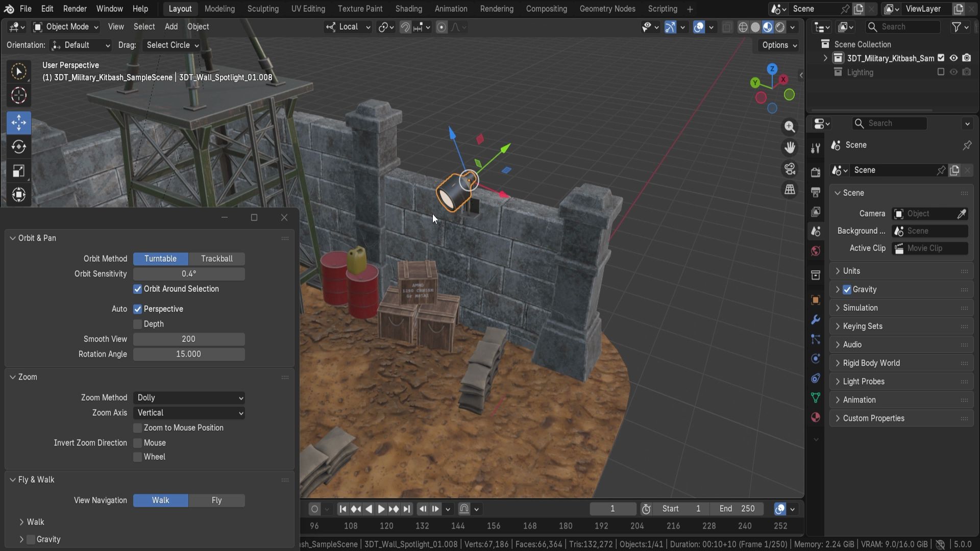Select Trackball orbit method
Image resolution: width=980 pixels, height=551 pixels.
(216, 259)
